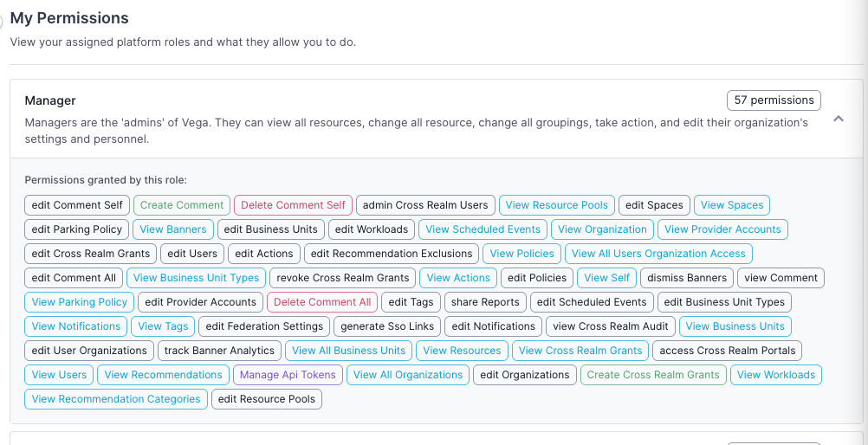868x445 pixels.
Task: Click the View All Users Organization Access tag
Action: click(x=658, y=254)
